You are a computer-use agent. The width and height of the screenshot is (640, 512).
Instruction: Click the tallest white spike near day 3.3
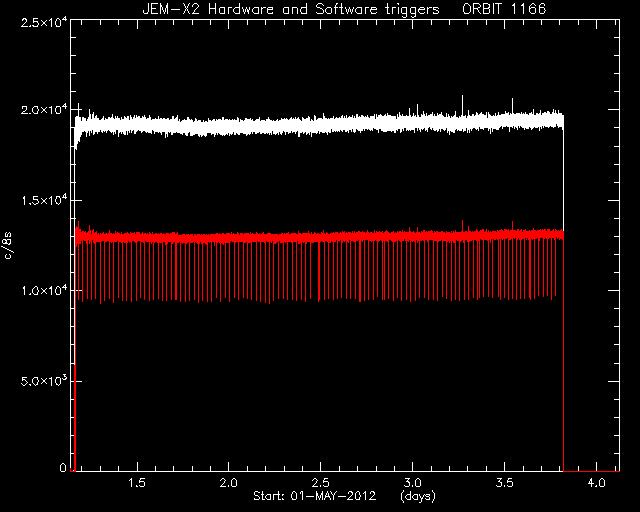click(x=462, y=105)
